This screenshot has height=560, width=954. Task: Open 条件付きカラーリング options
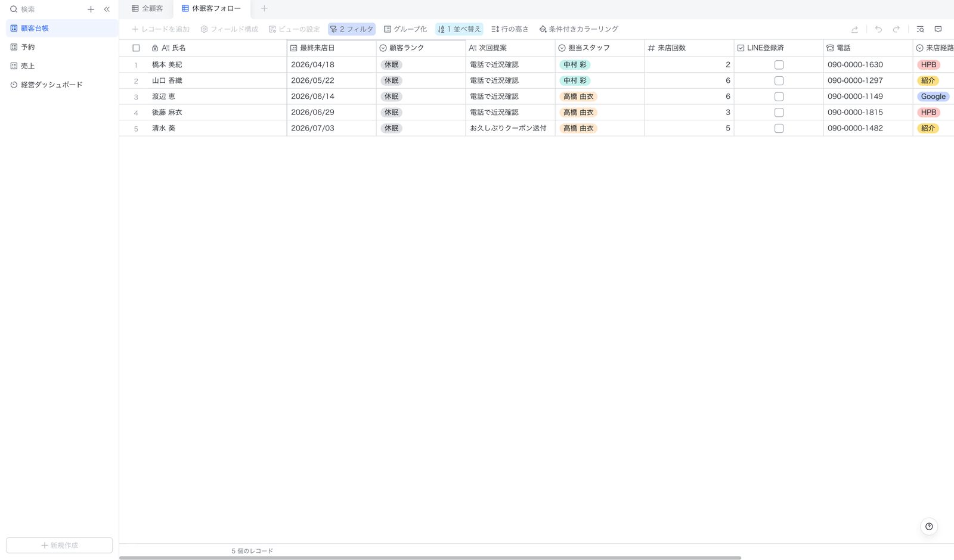point(578,29)
